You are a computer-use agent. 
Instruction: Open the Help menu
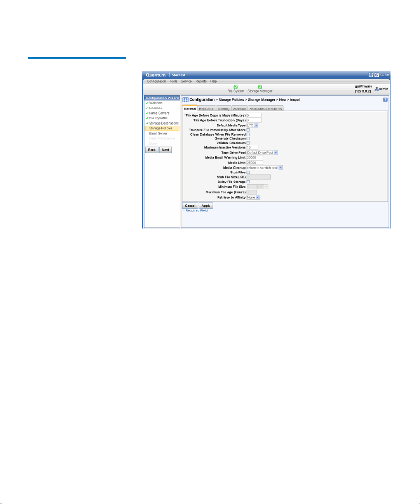click(x=213, y=81)
